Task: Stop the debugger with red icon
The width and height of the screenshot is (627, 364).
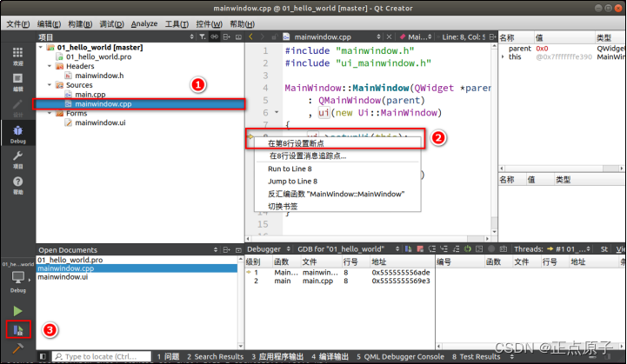Action: (x=420, y=249)
